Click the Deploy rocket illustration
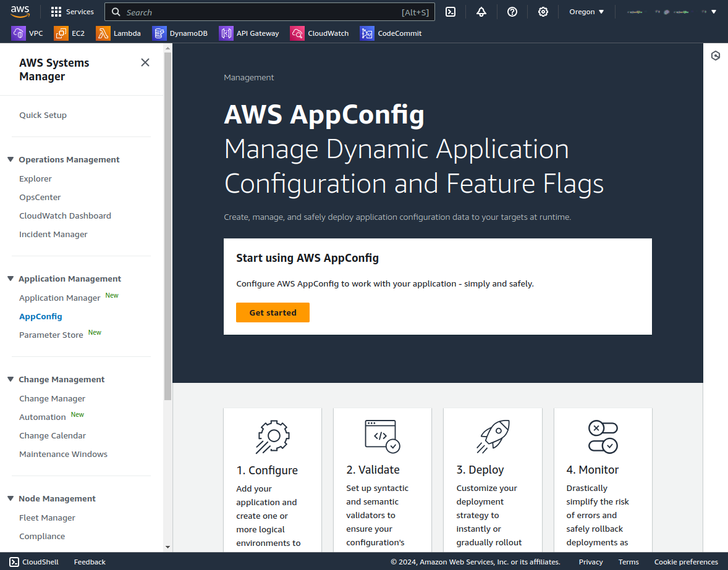 493,437
